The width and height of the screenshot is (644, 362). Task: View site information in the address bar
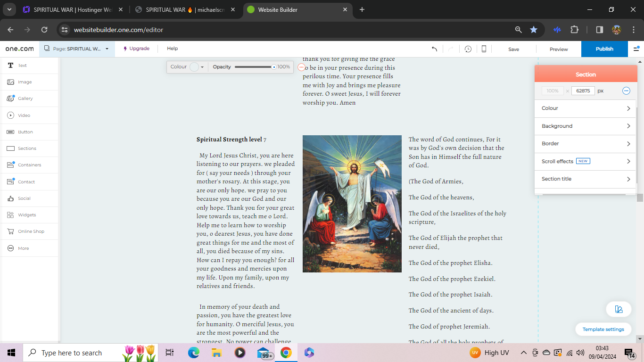65,30
